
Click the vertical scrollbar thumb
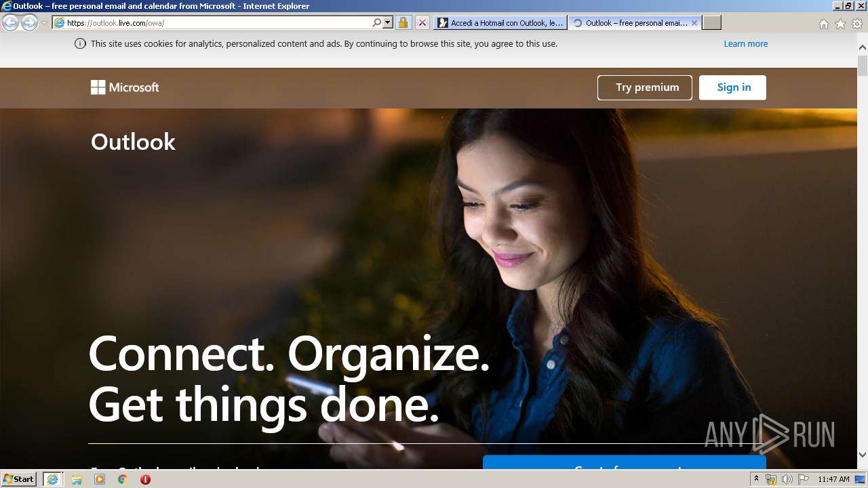863,66
